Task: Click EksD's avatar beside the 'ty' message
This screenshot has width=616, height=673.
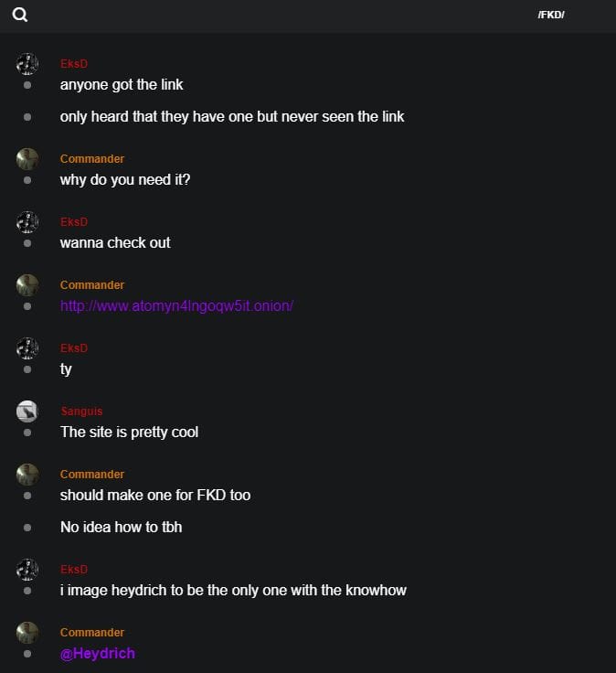Action: (x=27, y=348)
